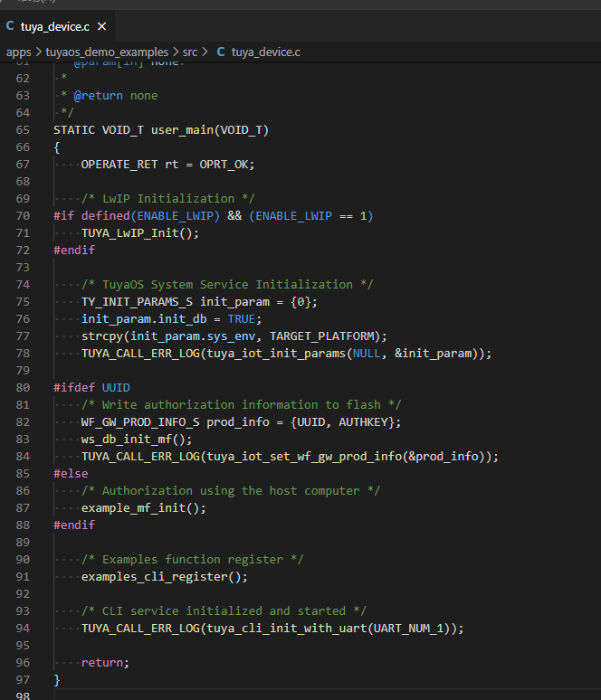
Task: Click the TUYA_LwIP_Init call
Action: 129,233
